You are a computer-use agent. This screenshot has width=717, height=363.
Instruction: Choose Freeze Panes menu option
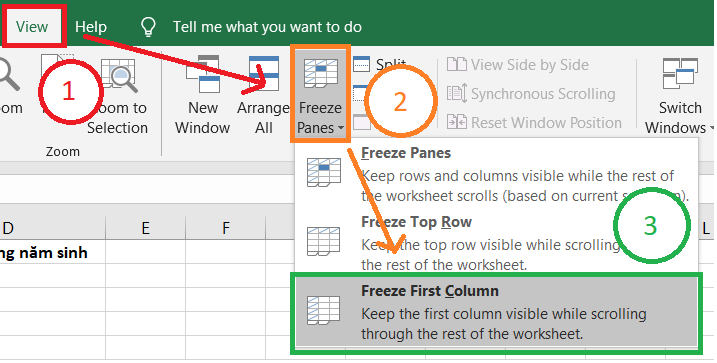[x=497, y=174]
